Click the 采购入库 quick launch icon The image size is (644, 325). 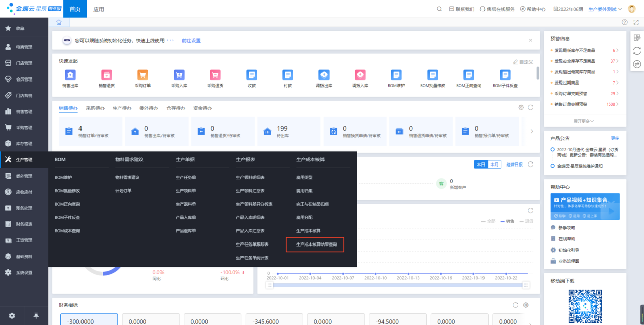pyautogui.click(x=179, y=75)
